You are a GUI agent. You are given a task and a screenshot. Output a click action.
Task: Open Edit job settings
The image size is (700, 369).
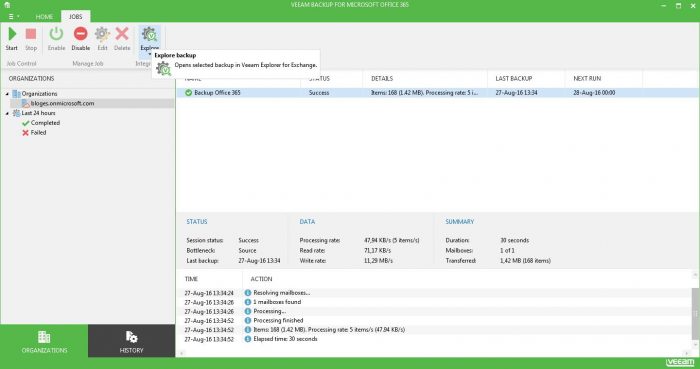(102, 38)
